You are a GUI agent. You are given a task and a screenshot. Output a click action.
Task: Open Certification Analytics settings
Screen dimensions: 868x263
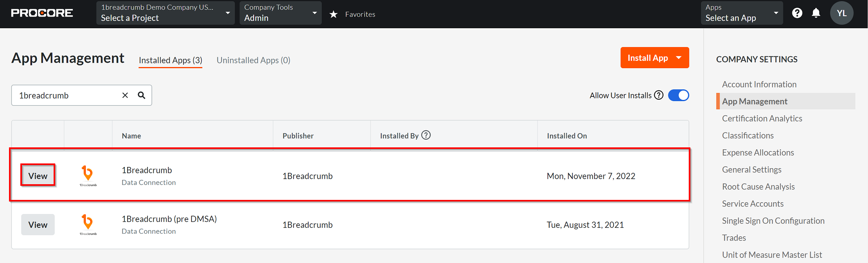pos(762,118)
